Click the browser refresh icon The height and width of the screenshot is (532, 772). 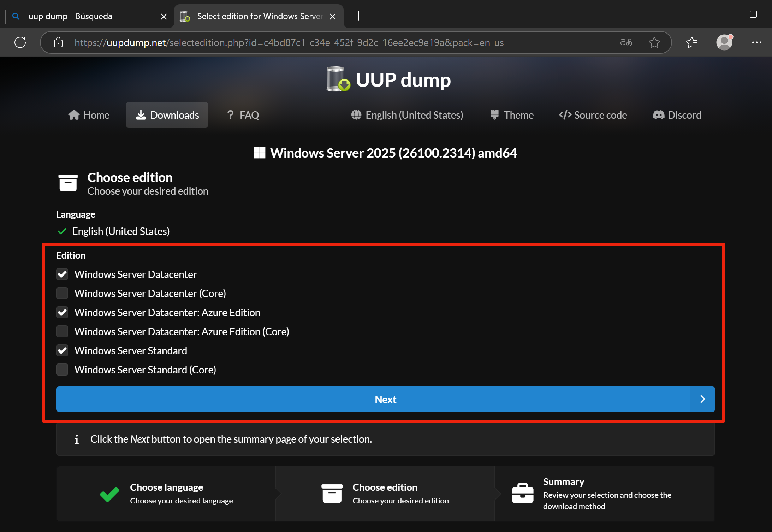click(20, 42)
